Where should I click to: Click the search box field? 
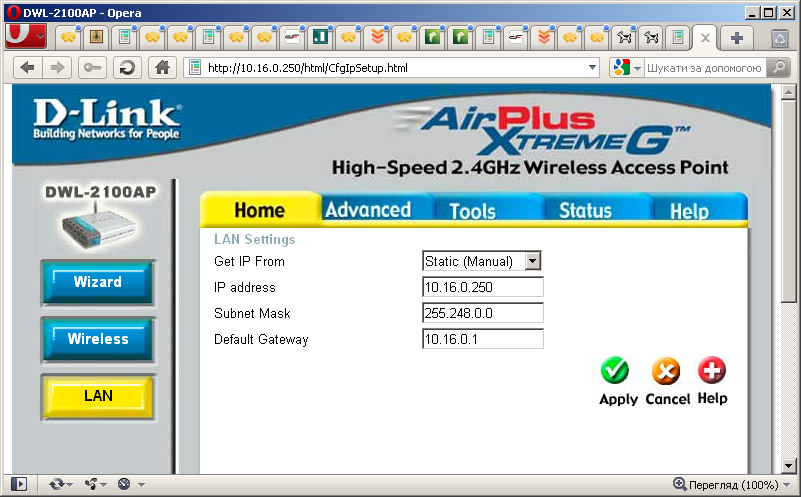click(705, 67)
